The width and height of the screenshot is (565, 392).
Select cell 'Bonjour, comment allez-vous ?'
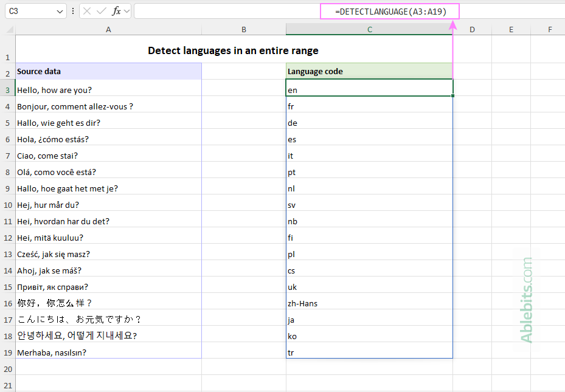click(108, 105)
